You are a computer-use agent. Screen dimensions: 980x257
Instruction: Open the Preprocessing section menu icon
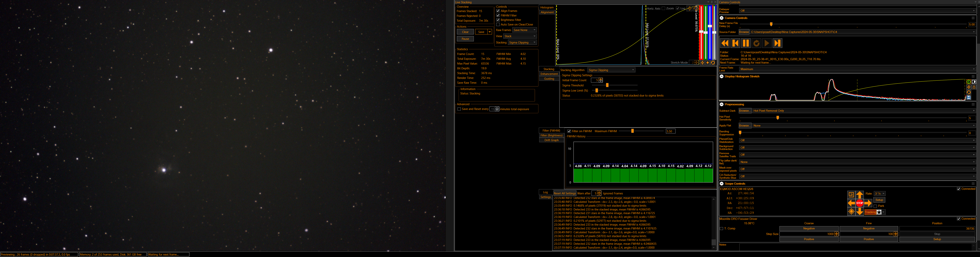(973, 104)
